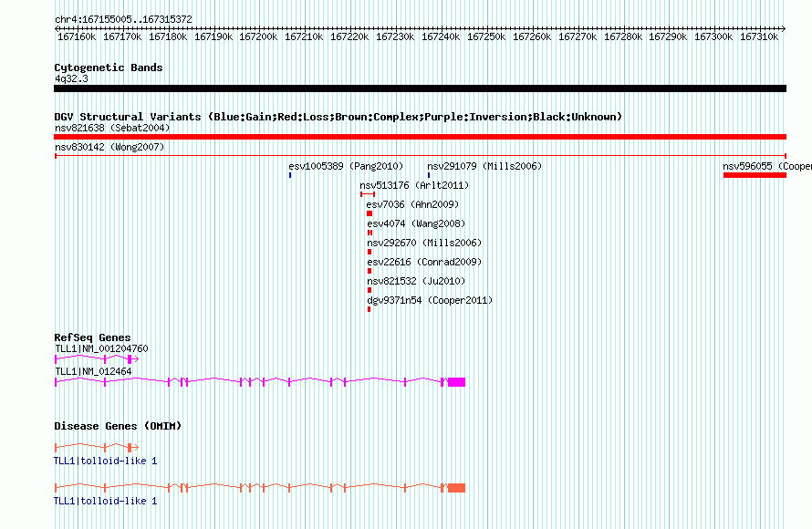The height and width of the screenshot is (529, 812).
Task: Select the nsv830142 (Wong2007) variant label
Action: click(x=109, y=147)
